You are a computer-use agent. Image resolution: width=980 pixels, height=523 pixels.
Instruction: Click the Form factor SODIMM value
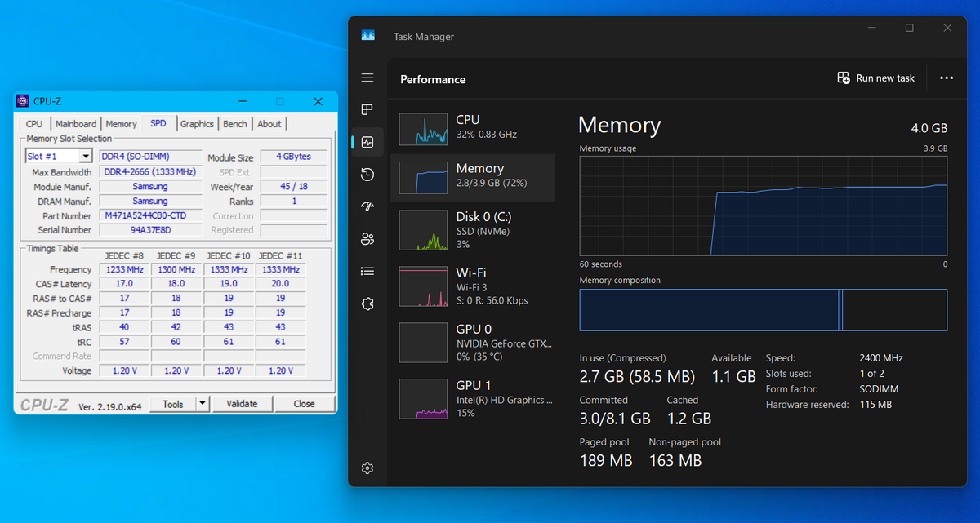click(x=880, y=389)
